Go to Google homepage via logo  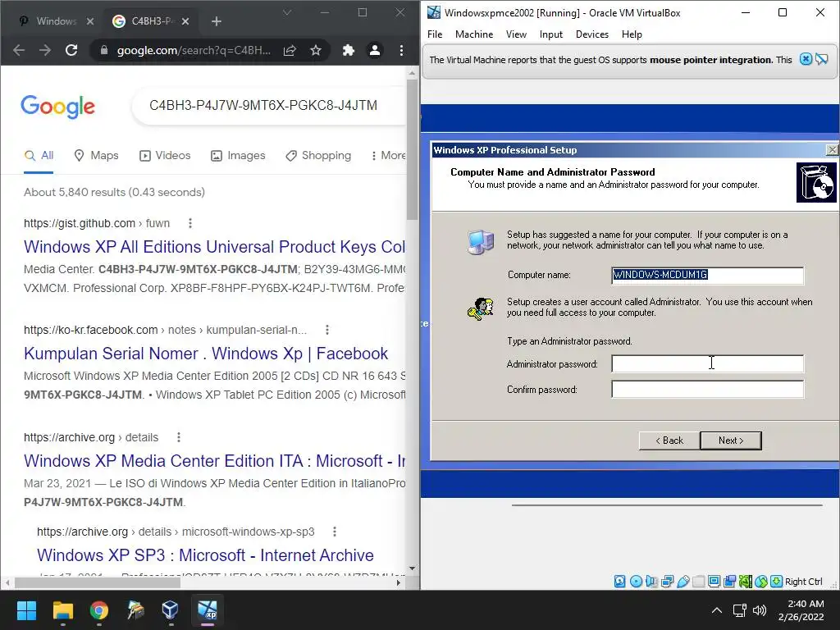[x=58, y=107]
